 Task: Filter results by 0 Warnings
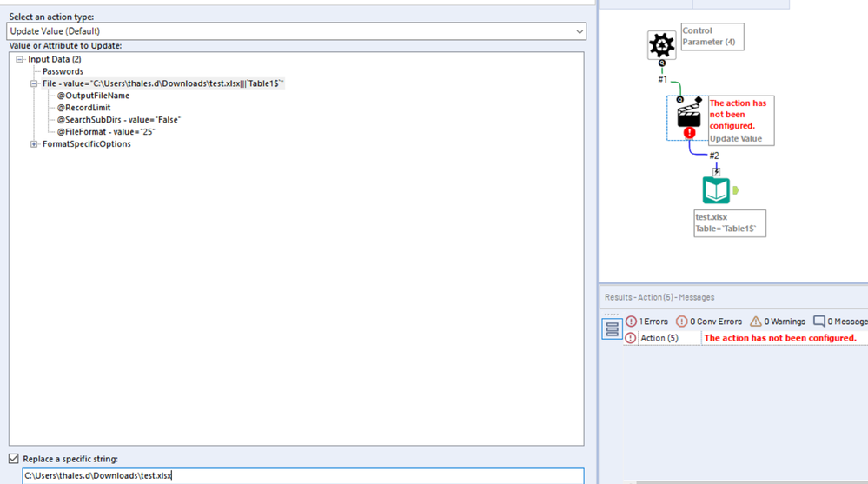coord(778,322)
